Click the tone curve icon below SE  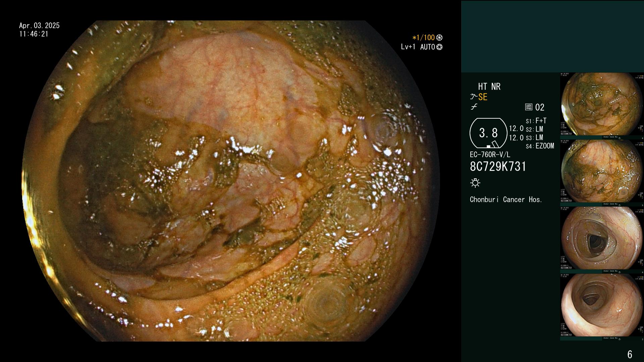tap(474, 107)
